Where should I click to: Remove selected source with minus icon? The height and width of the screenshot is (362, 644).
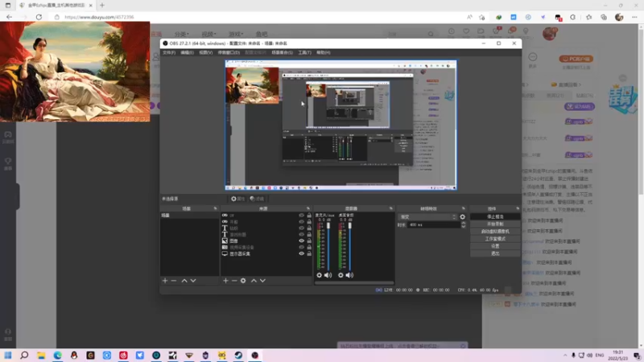(234, 281)
